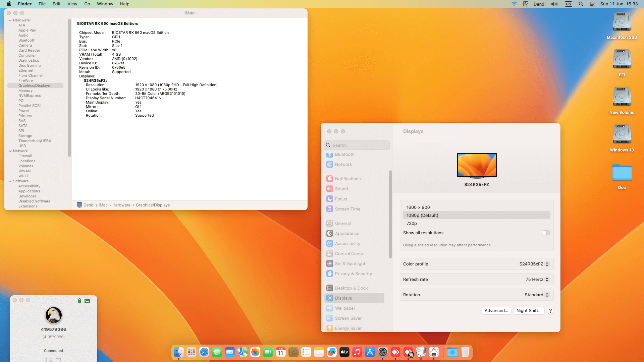Open Desktop & Dock settings
644x362 pixels.
point(354,288)
